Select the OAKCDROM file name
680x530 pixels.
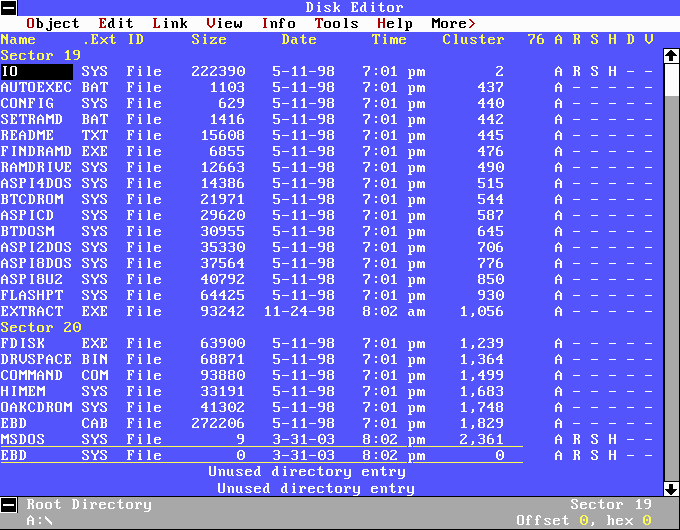(36, 408)
